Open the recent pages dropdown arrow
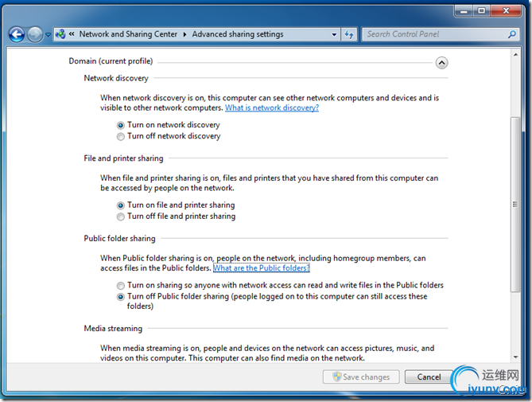 pyautogui.click(x=48, y=35)
